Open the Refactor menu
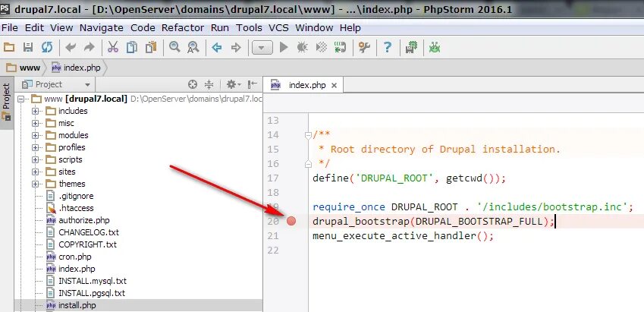This screenshot has height=312, width=644. pos(183,27)
